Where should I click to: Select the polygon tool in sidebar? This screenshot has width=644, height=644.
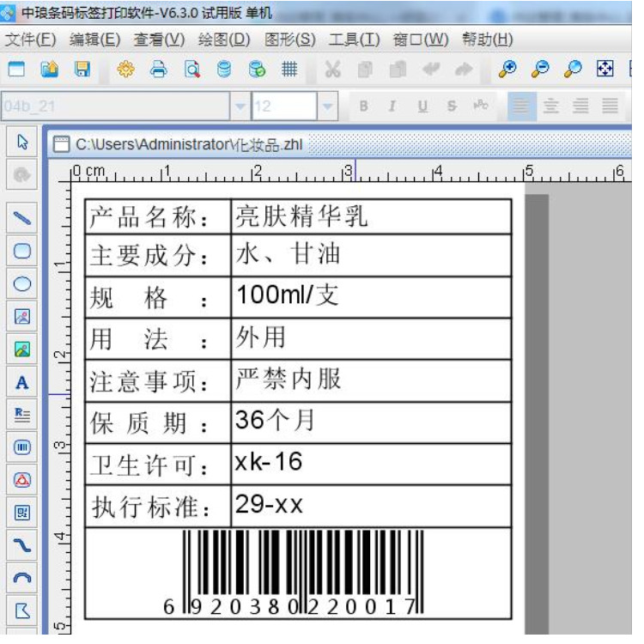point(22,611)
